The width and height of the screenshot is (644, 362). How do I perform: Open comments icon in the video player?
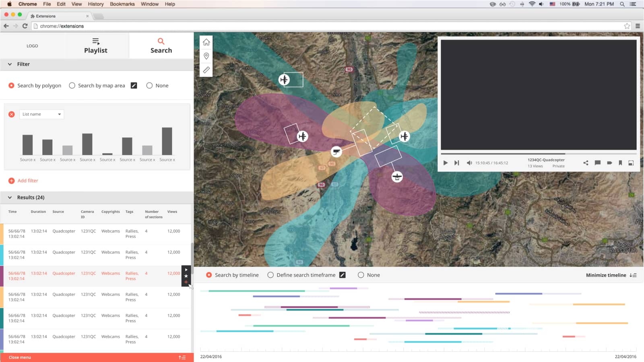(x=598, y=163)
